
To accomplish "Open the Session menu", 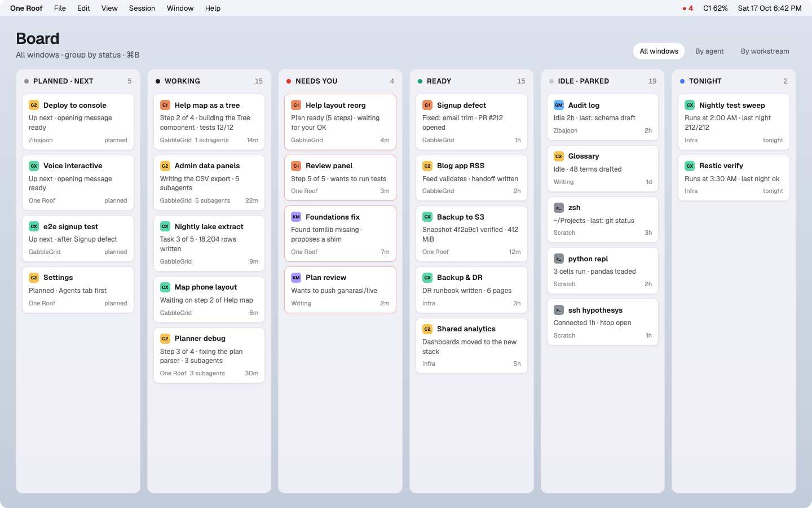I will pyautogui.click(x=142, y=8).
